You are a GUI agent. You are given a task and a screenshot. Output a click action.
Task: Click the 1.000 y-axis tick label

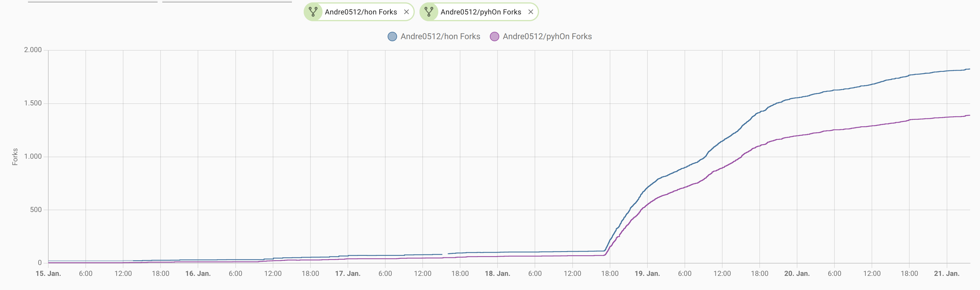(33, 157)
